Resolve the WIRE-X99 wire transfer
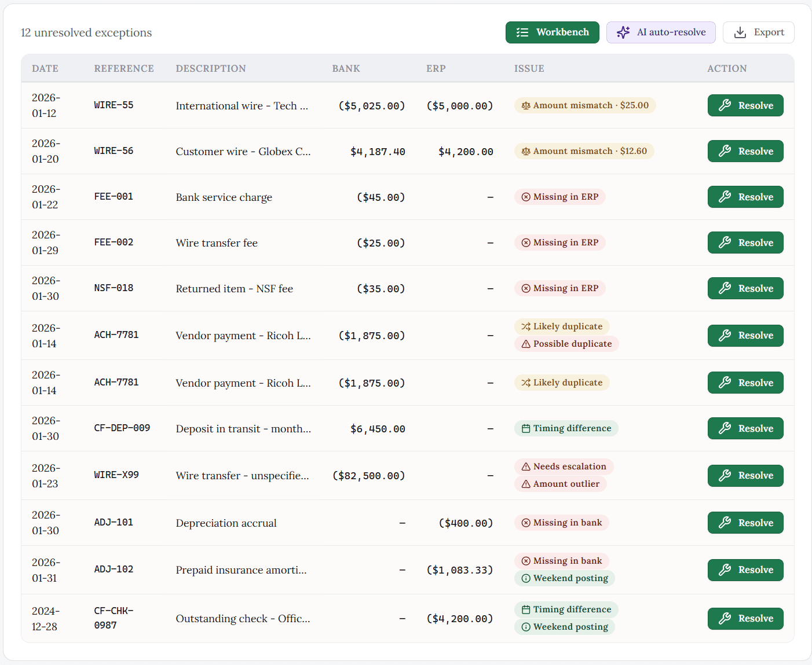The width and height of the screenshot is (812, 665). coord(745,476)
